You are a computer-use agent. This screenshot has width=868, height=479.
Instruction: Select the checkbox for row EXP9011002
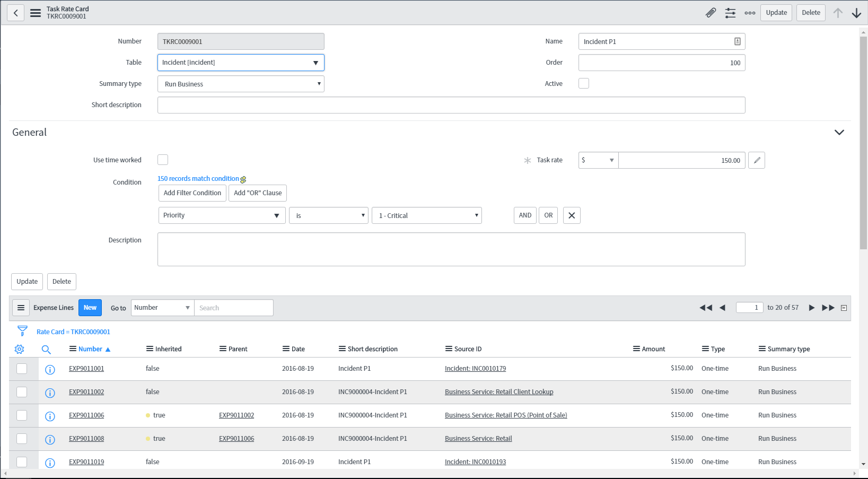pos(22,392)
